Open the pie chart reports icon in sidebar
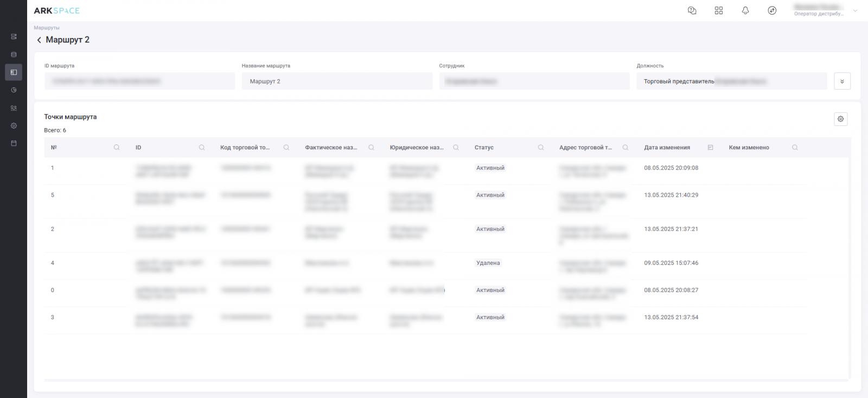The height and width of the screenshot is (398, 868). coord(14,90)
